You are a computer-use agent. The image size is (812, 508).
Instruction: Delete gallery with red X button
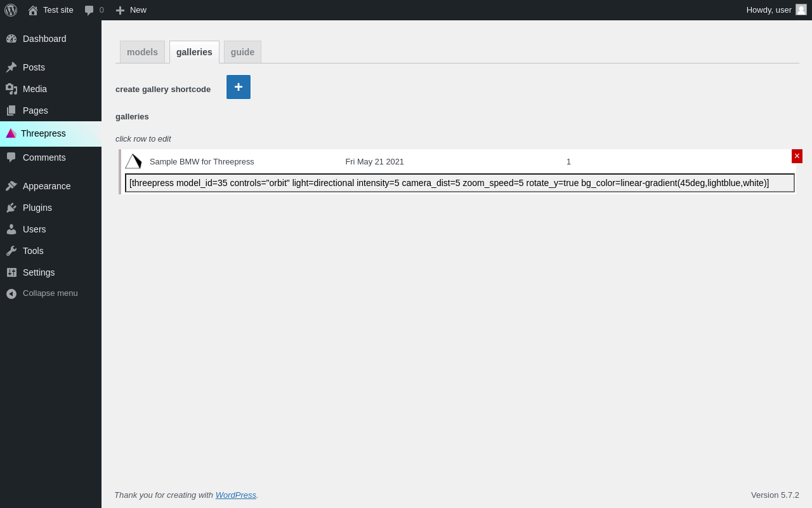click(797, 156)
